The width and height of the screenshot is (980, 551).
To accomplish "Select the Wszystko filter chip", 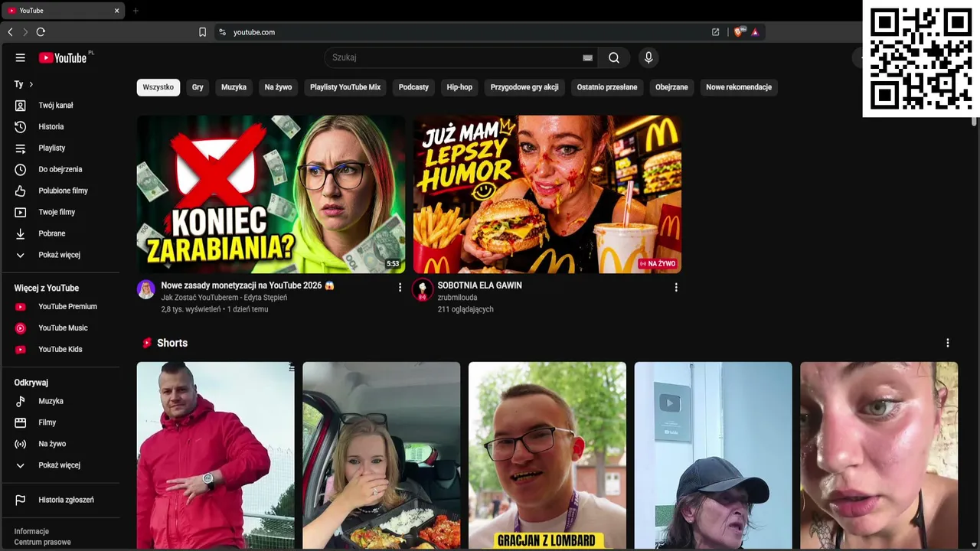I will pos(158,87).
